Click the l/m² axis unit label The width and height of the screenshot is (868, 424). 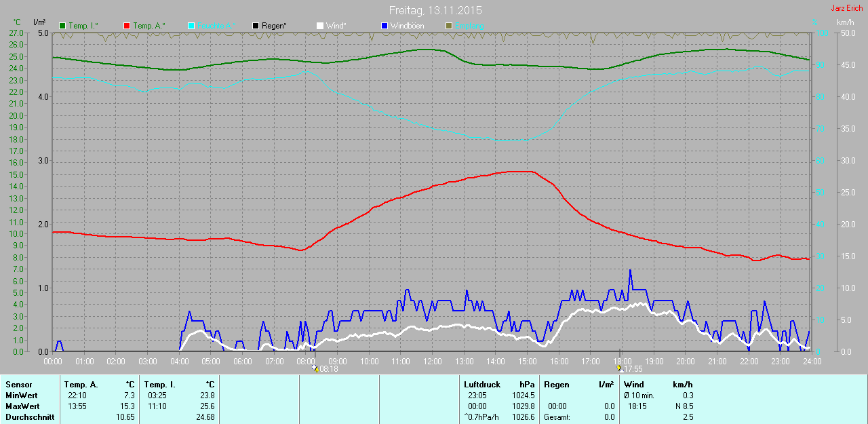[x=39, y=23]
